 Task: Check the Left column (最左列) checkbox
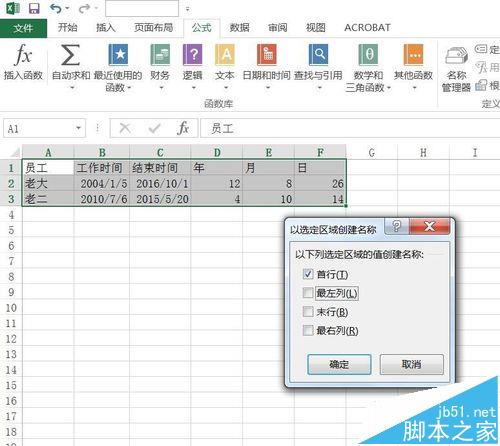tap(308, 293)
